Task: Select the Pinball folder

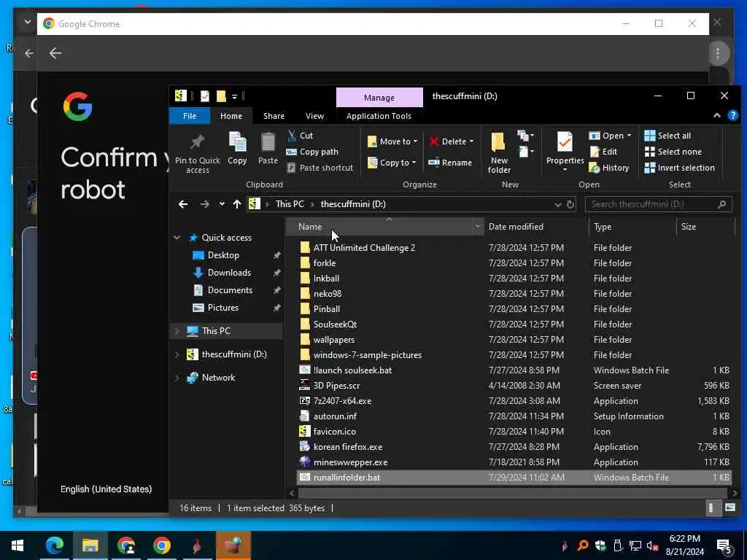Action: coord(326,309)
